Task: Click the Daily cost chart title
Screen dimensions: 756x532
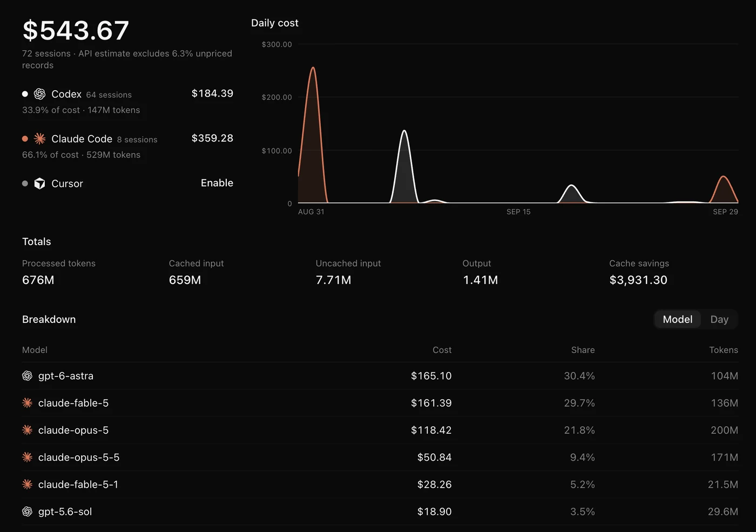Action: pyautogui.click(x=274, y=23)
